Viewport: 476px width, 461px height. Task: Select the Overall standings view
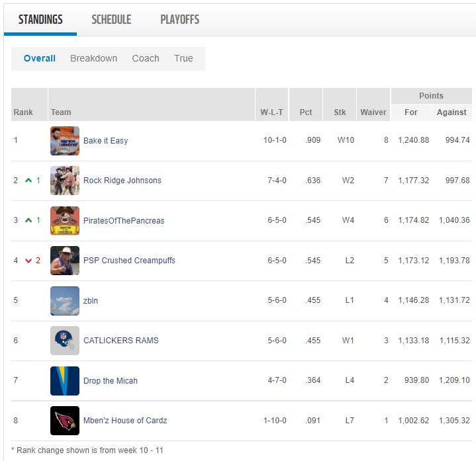pos(40,58)
